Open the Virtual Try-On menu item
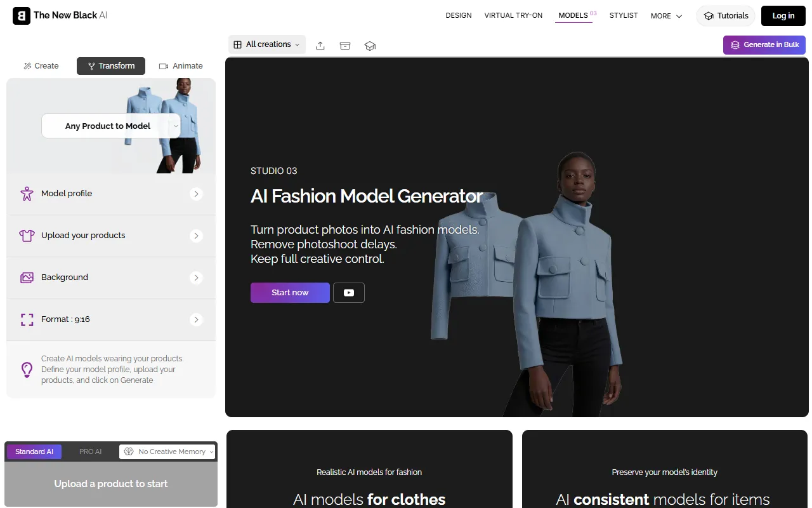The image size is (812, 508). 513,15
